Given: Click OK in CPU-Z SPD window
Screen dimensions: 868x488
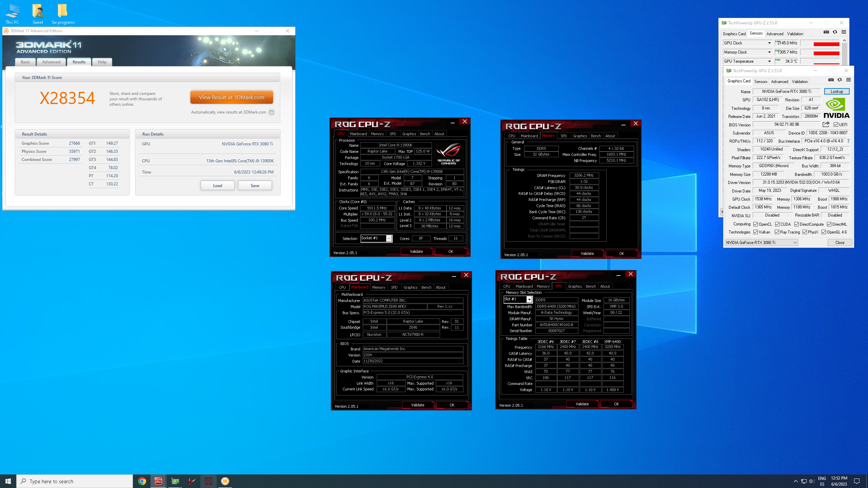Looking at the screenshot, I should pyautogui.click(x=616, y=404).
